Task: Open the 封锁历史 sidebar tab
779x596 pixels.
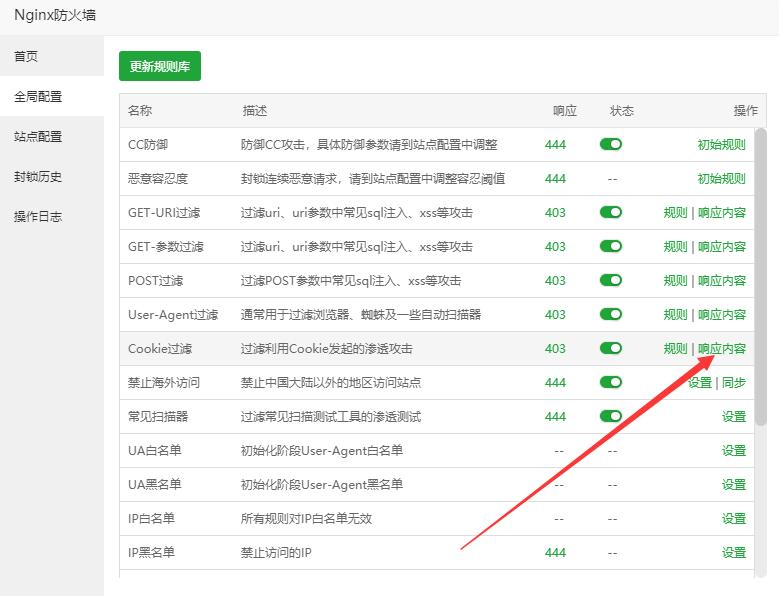Action: 38,176
